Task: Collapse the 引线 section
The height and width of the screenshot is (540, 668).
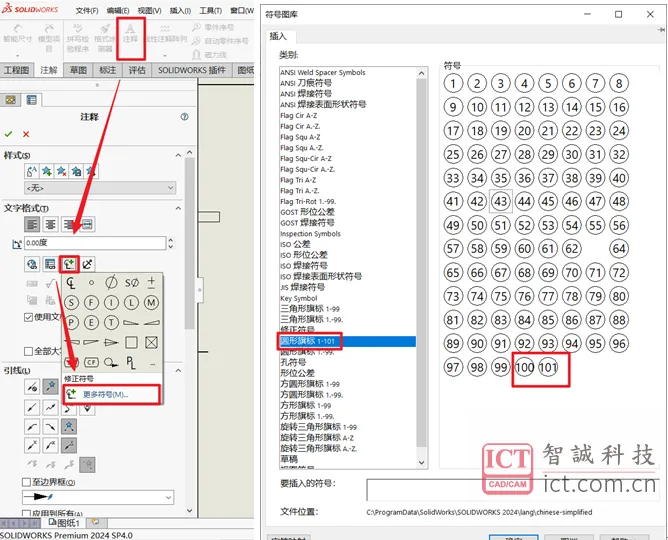Action: point(178,371)
